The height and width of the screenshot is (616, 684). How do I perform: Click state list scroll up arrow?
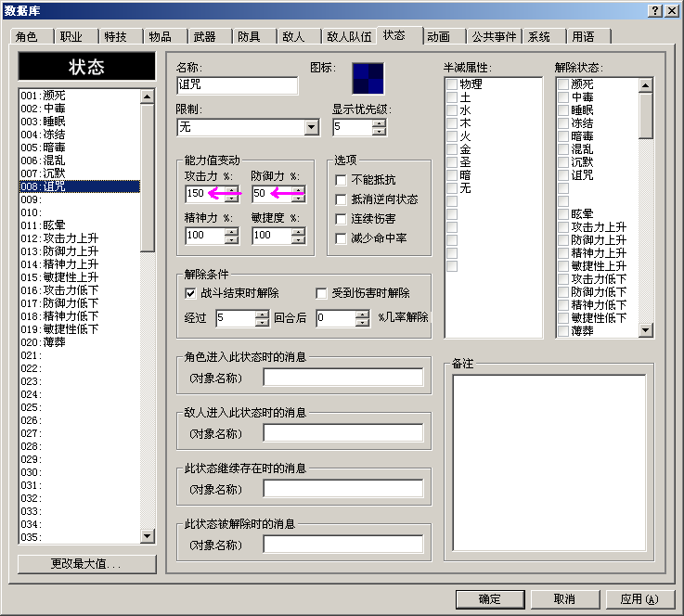pos(148,96)
